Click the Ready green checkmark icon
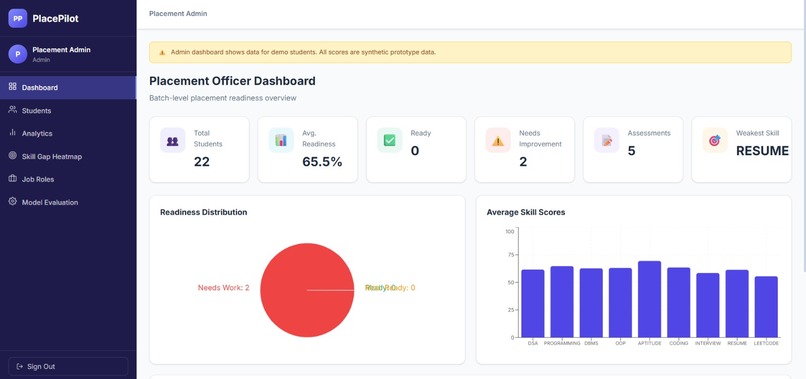This screenshot has width=806, height=379. click(x=390, y=140)
